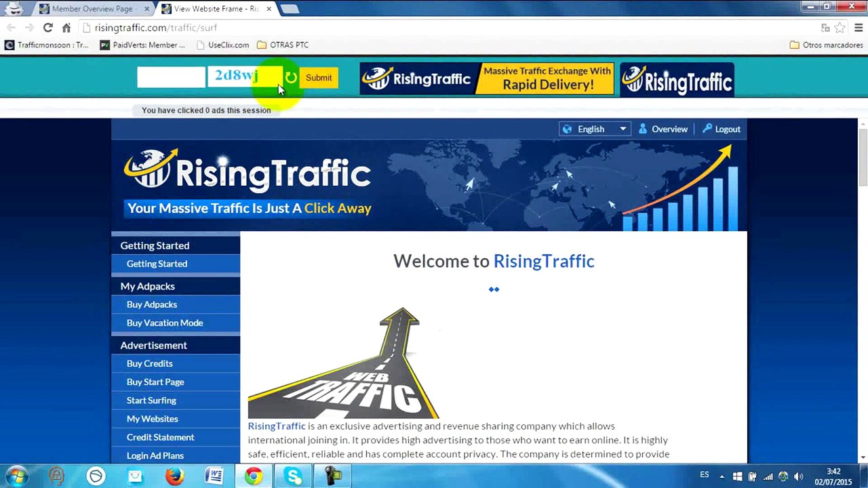The height and width of the screenshot is (488, 868).
Task: Click the green-blue round tray icon
Action: [783, 476]
